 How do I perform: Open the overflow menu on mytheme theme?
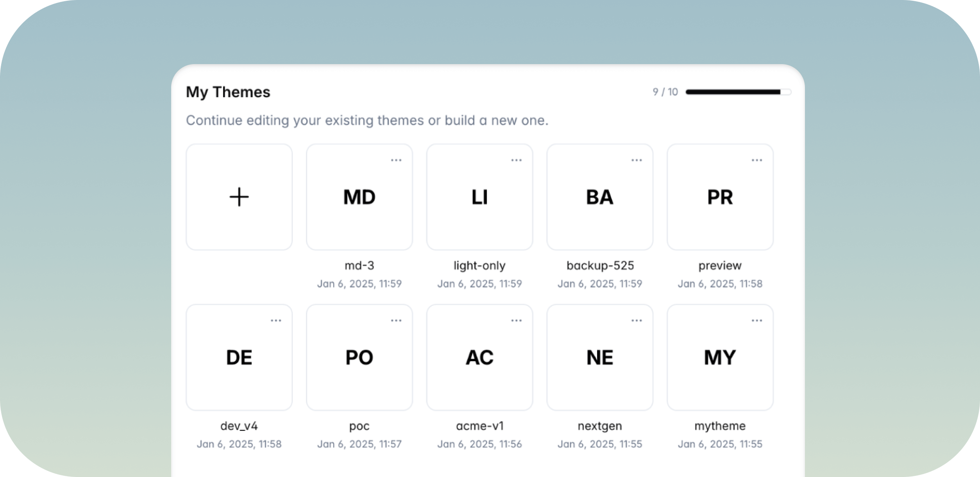pos(756,319)
